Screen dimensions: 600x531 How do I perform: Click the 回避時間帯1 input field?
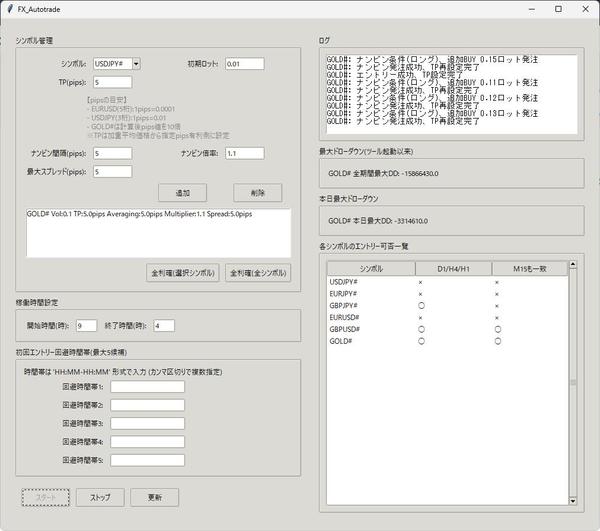pyautogui.click(x=147, y=387)
